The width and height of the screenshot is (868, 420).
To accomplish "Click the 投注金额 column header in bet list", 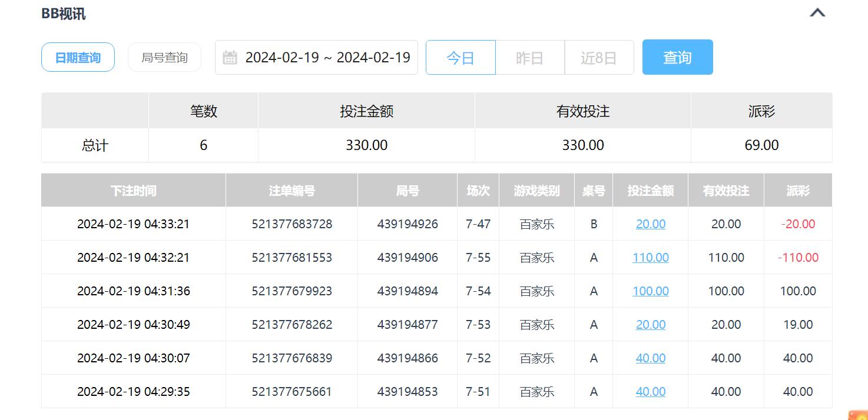I will pos(650,191).
